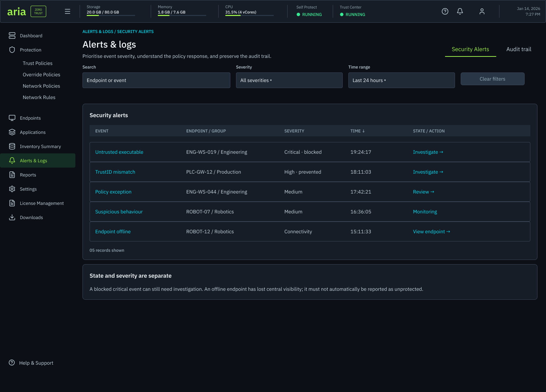Open Network Policies submenu item

coord(41,86)
